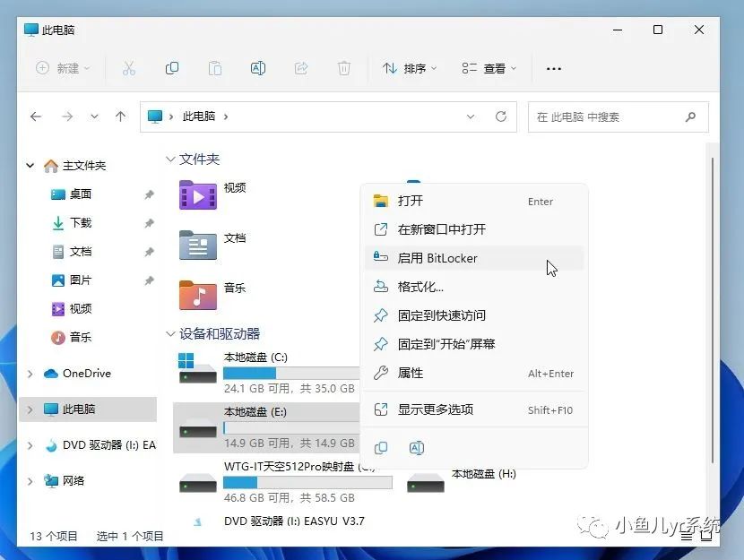Screen dimensions: 744x560
Task: Open 属性 from the context menu
Action: click(x=474, y=373)
